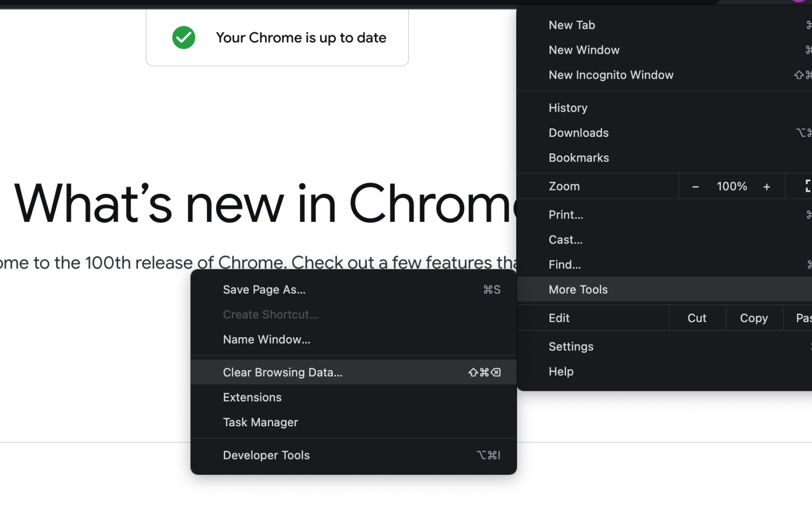Select Cast... menu entry
Image resolution: width=812 pixels, height=508 pixels.
664,239
